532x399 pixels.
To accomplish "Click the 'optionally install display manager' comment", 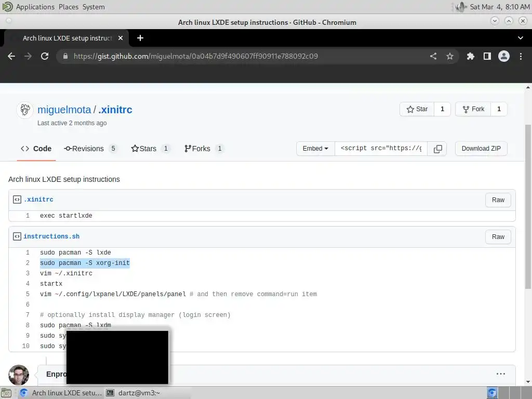I will point(136,315).
